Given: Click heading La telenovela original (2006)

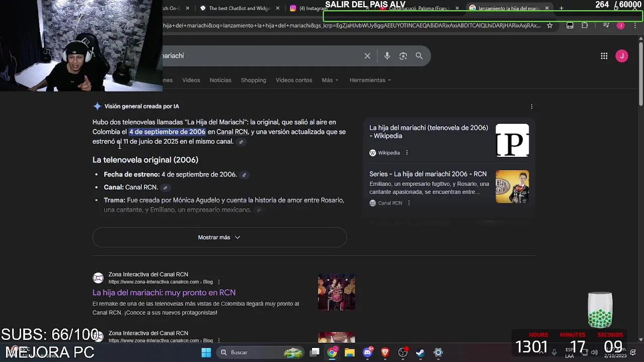Looking at the screenshot, I should click(145, 160).
